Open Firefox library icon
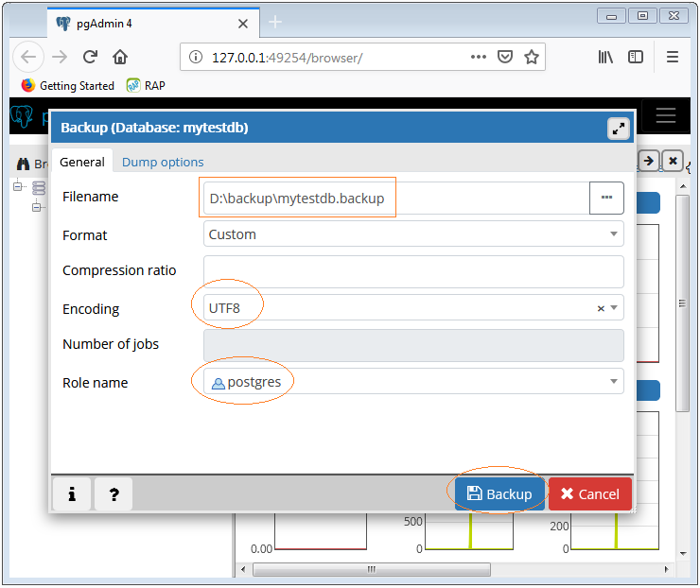Image resolution: width=700 pixels, height=588 pixels. click(x=605, y=57)
